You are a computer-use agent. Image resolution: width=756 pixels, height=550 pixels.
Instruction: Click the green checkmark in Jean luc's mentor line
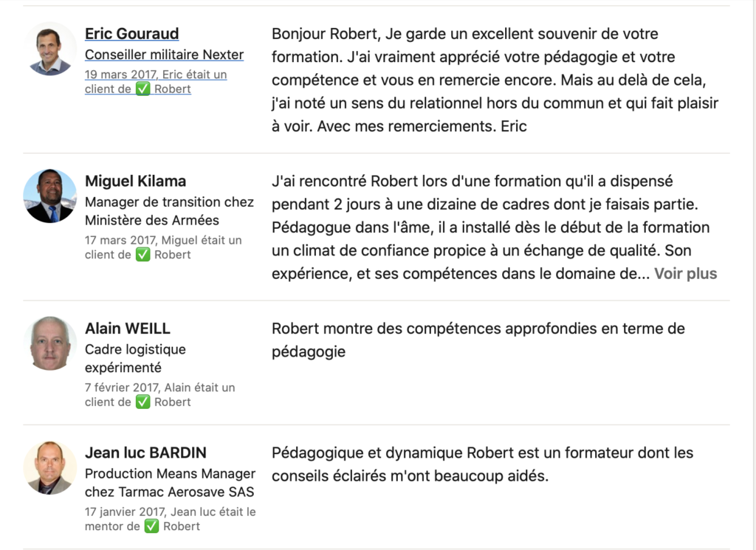click(151, 526)
